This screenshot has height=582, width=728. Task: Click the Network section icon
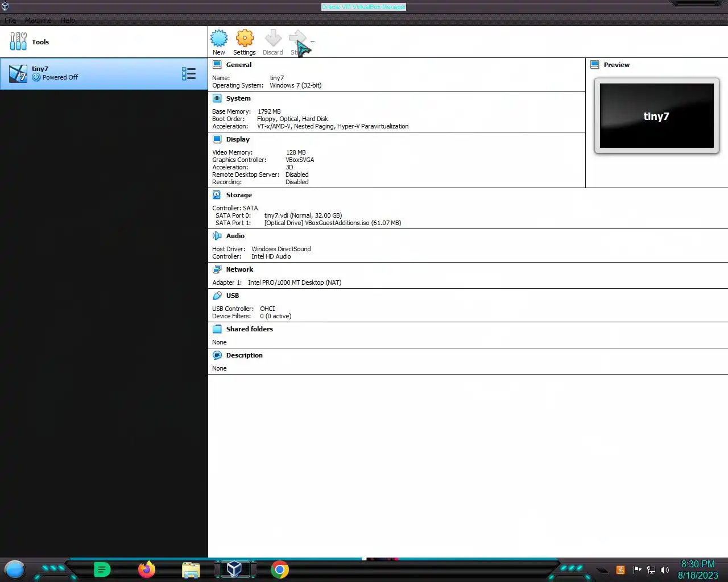tap(217, 269)
